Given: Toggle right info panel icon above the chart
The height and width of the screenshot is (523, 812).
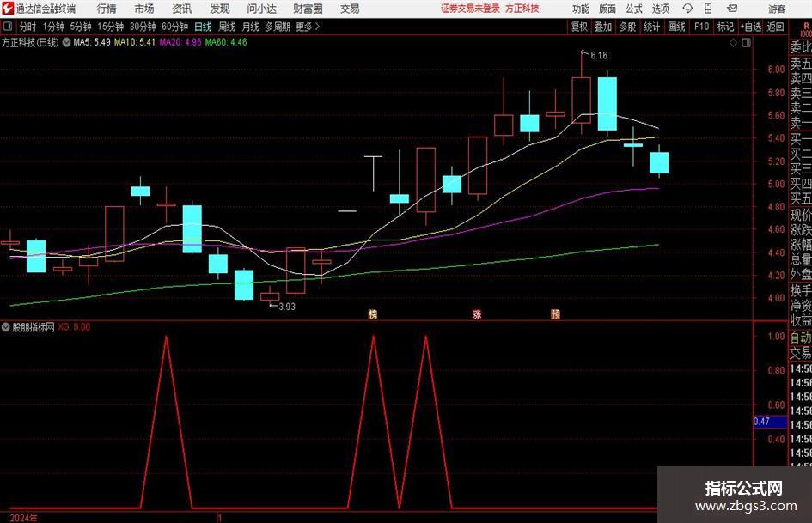Looking at the screenshot, I should click(x=746, y=43).
